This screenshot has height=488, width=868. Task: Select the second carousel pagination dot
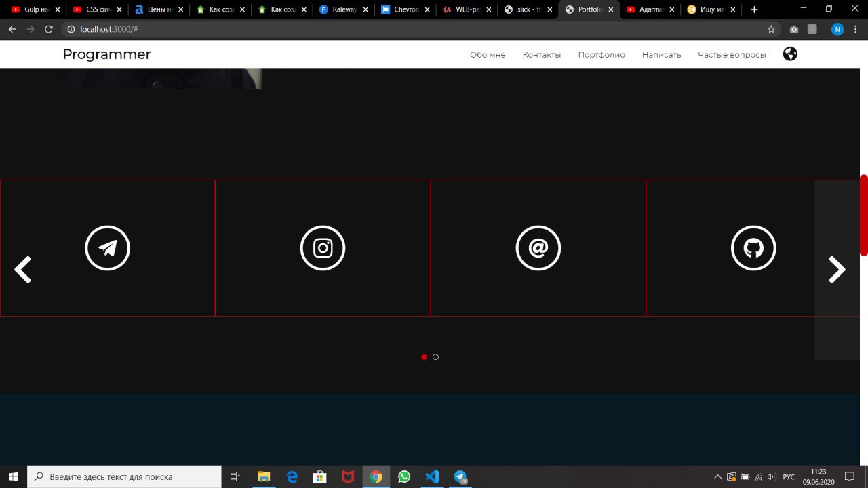(x=435, y=357)
